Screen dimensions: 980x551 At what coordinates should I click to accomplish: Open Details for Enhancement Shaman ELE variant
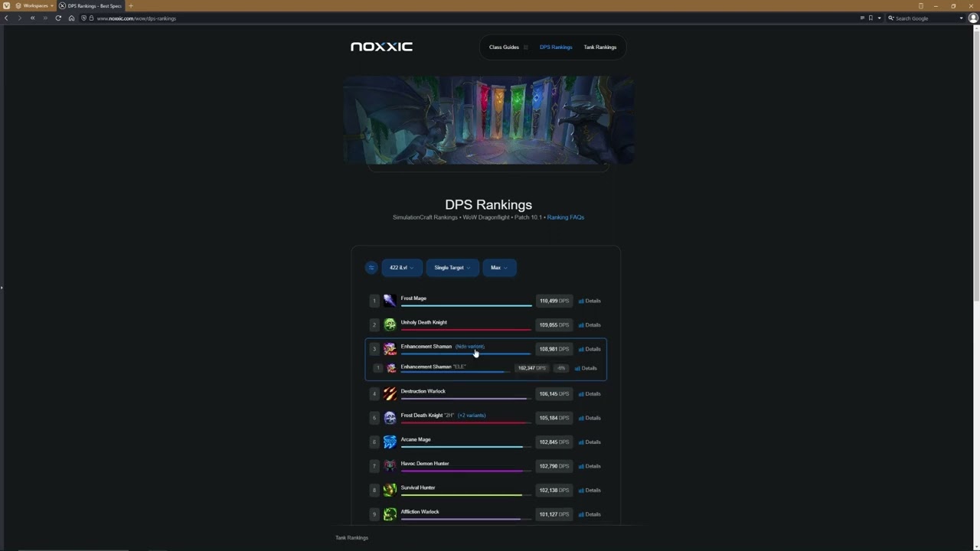coord(586,368)
